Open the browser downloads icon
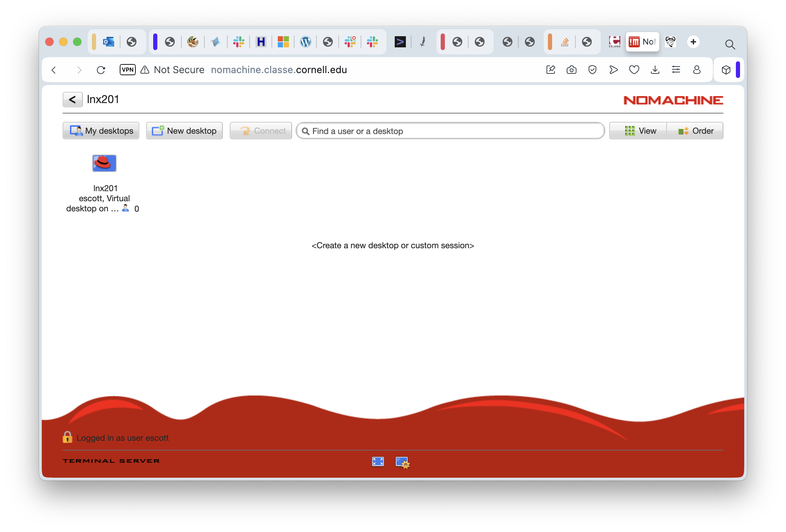The width and height of the screenshot is (786, 532). pos(655,70)
